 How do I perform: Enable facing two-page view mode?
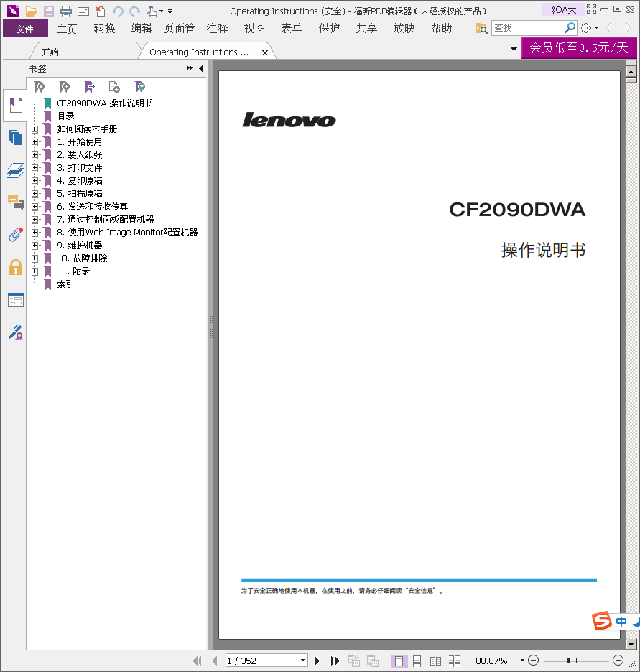coord(435,661)
